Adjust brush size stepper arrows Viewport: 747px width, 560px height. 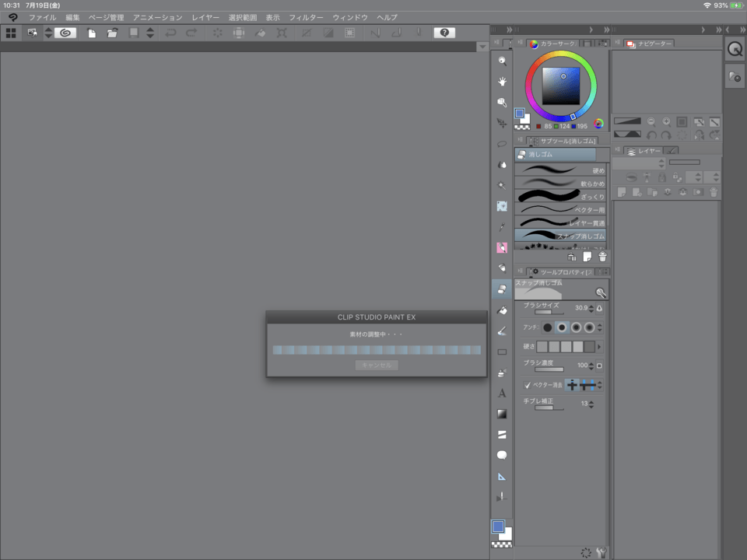click(x=591, y=308)
